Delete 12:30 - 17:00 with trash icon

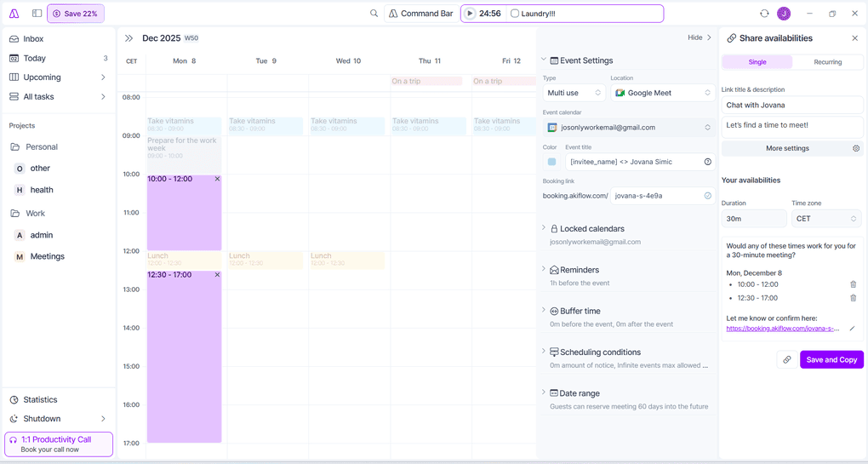[853, 298]
